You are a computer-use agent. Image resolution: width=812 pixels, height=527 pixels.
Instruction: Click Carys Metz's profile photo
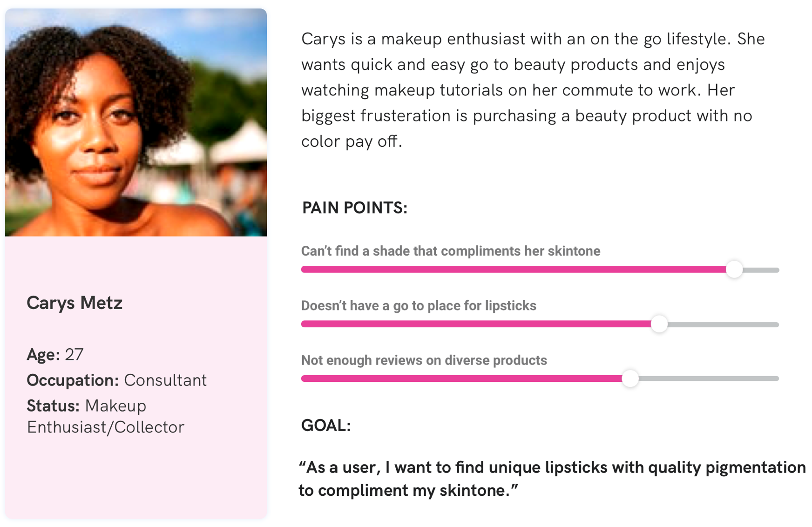[136, 122]
